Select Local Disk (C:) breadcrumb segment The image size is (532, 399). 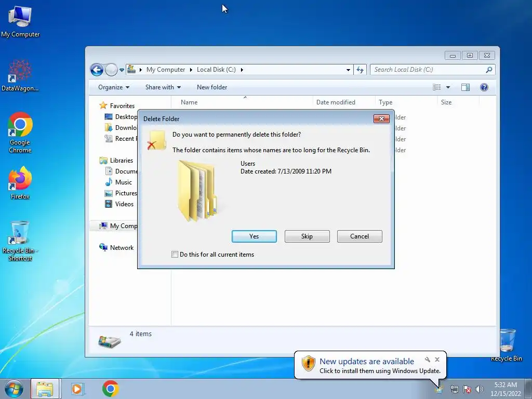216,70
